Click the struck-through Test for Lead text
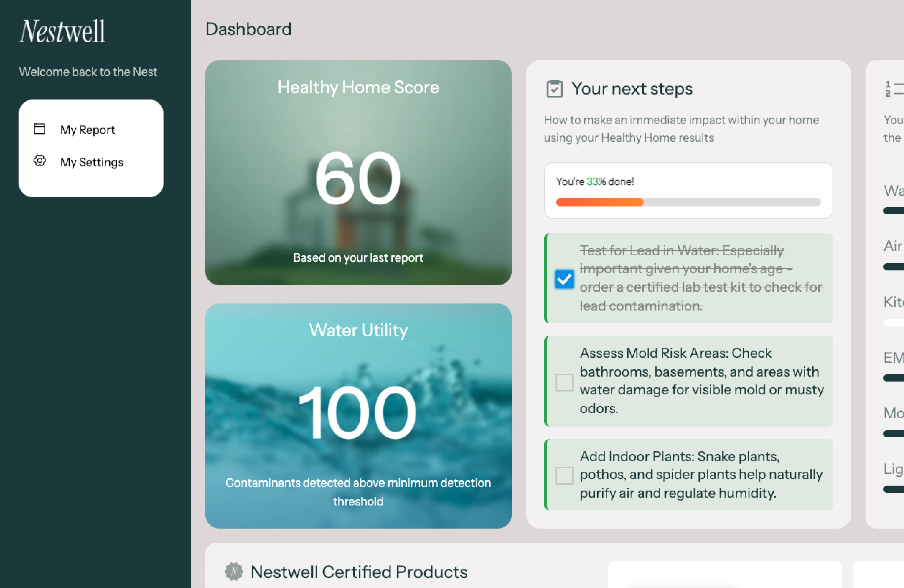Screen dimensions: 904x588 pyautogui.click(x=701, y=278)
